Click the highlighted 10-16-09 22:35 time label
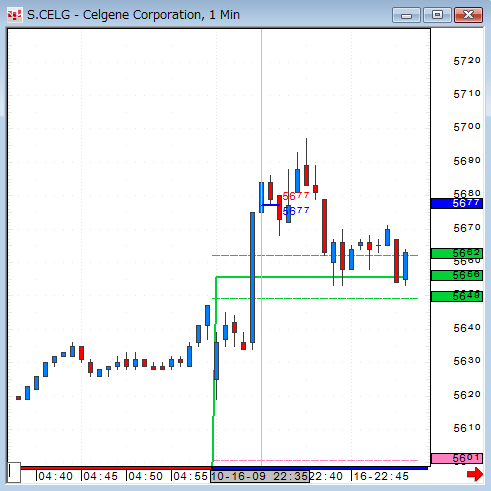Viewport: 491px width, 491px height. (260, 476)
